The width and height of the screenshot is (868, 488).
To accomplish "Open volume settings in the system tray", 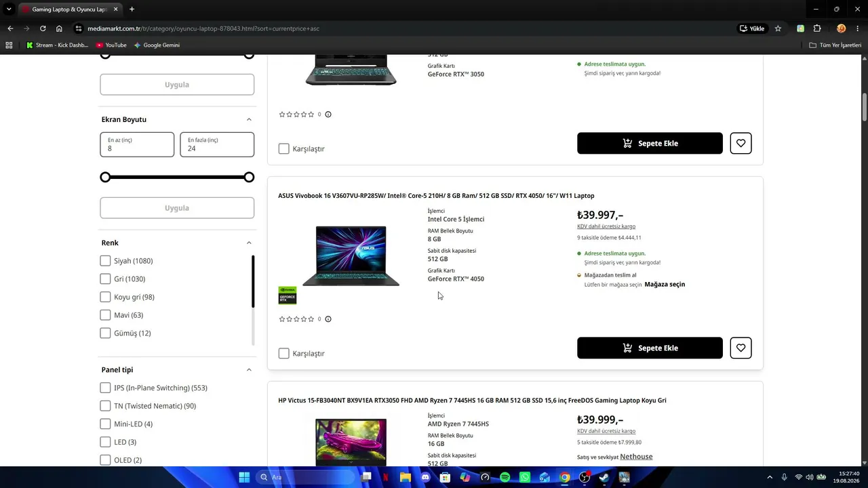I will point(809,477).
